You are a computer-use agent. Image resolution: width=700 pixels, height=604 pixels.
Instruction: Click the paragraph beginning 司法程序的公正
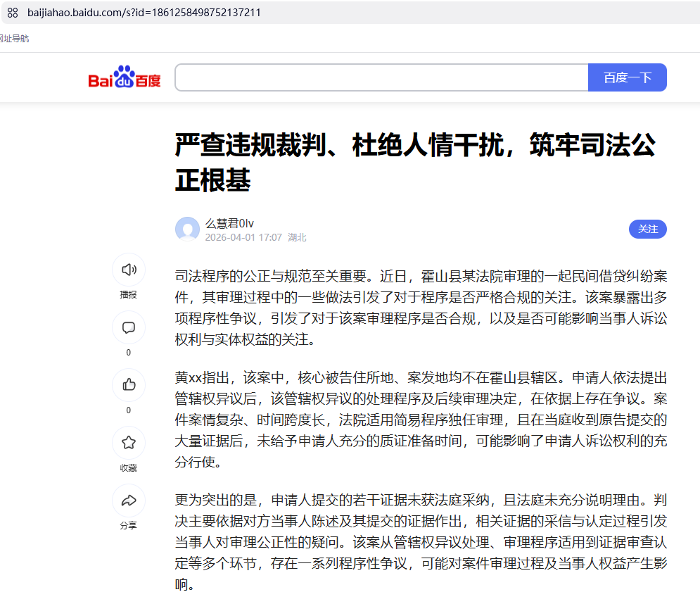pos(421,308)
